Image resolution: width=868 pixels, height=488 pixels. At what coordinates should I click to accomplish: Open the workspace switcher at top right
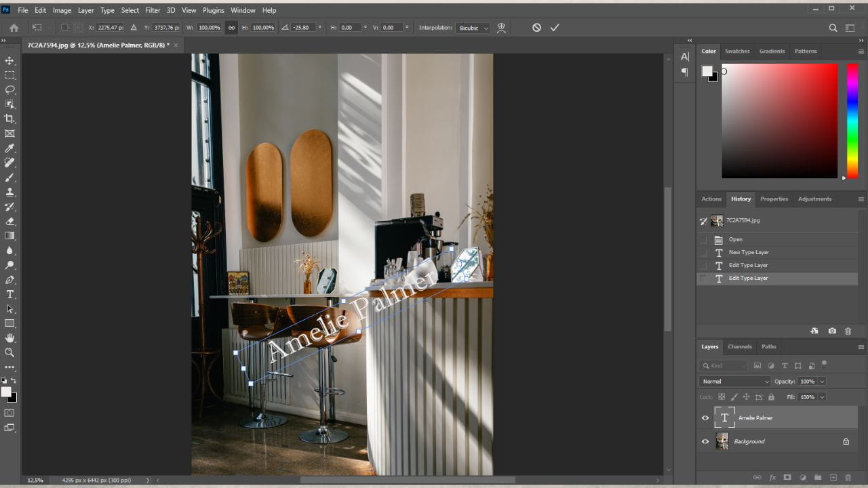click(850, 28)
